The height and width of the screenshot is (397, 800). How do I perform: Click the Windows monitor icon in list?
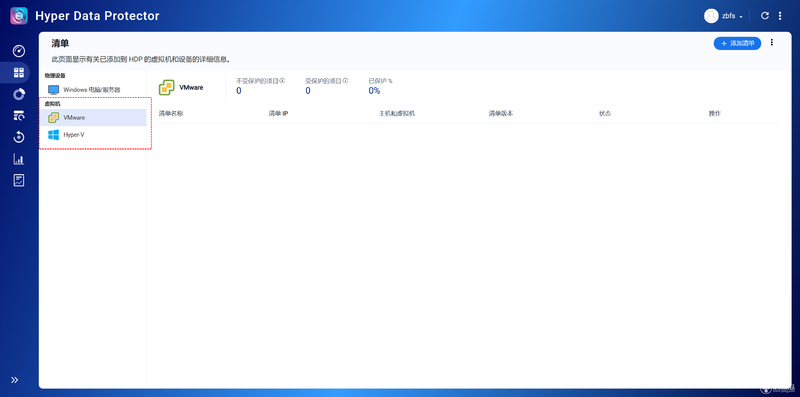click(54, 90)
